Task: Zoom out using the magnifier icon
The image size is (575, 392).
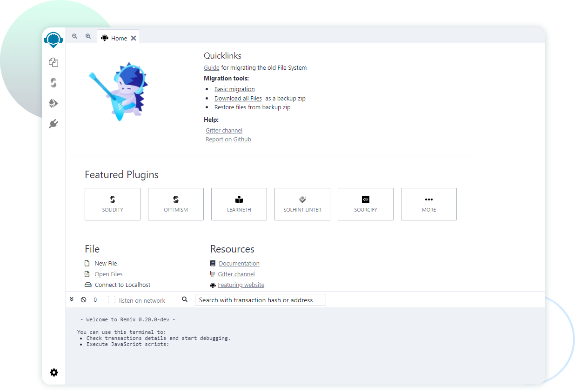Action: coord(74,36)
